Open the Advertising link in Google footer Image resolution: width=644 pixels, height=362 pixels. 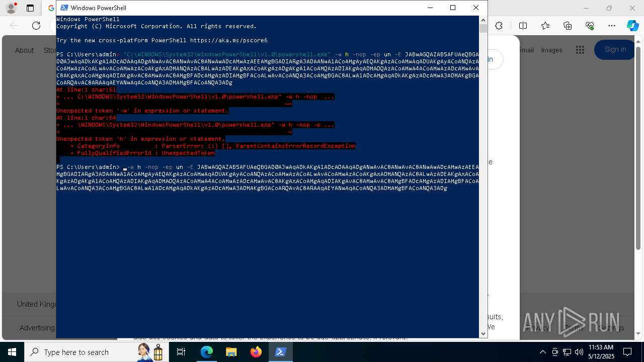coord(37,328)
